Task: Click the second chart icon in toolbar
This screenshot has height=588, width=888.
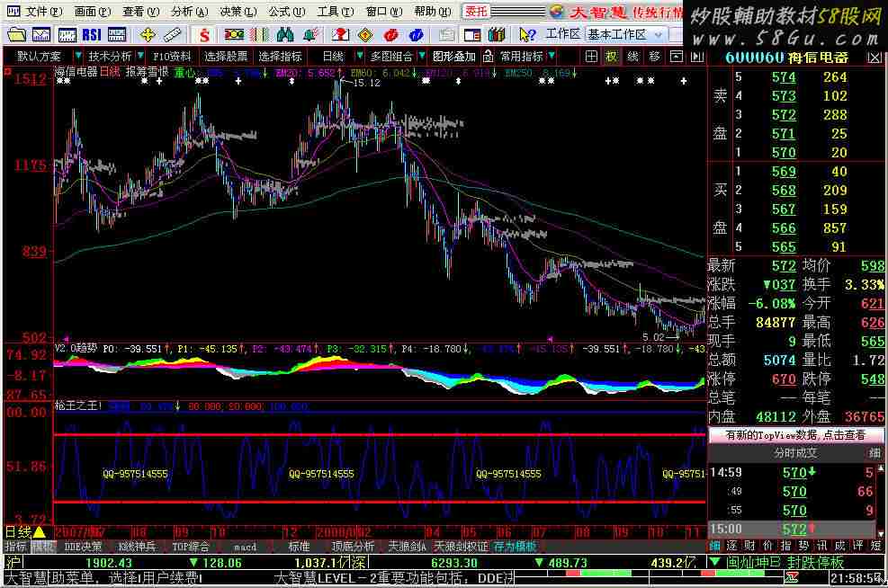Action: [67, 35]
